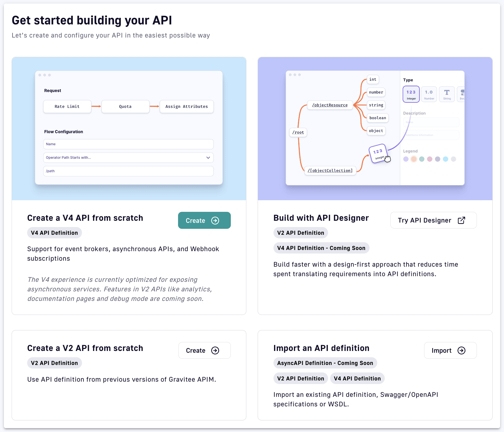Click the arrow icon in V2 Create button
Image resolution: width=504 pixels, height=432 pixels.
click(215, 351)
